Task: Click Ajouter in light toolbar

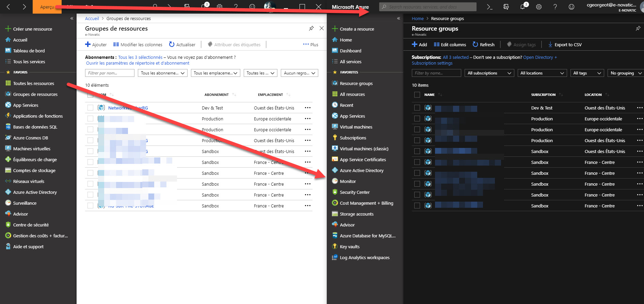Action: click(x=96, y=45)
